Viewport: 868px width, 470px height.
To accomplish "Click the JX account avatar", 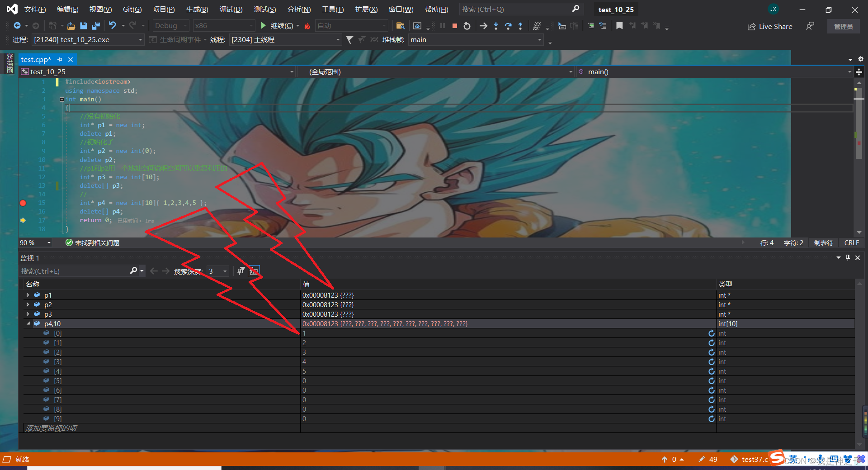I will 774,9.
